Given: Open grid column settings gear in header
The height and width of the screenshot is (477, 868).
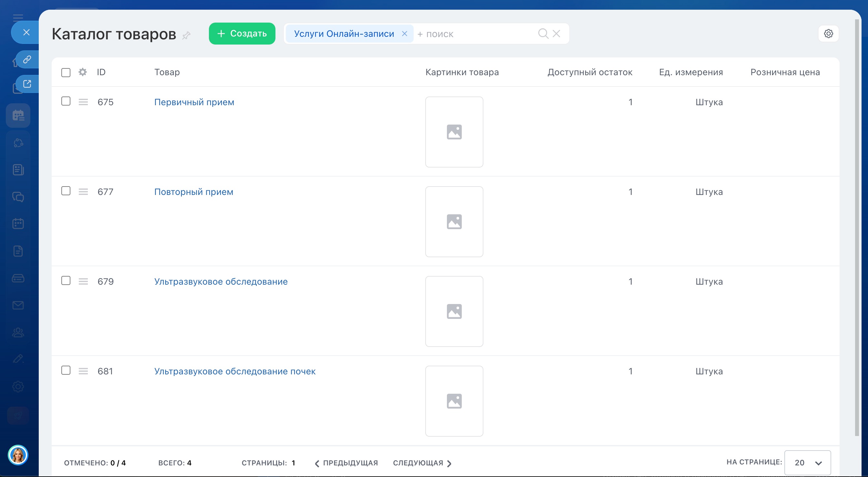Looking at the screenshot, I should 83,72.
